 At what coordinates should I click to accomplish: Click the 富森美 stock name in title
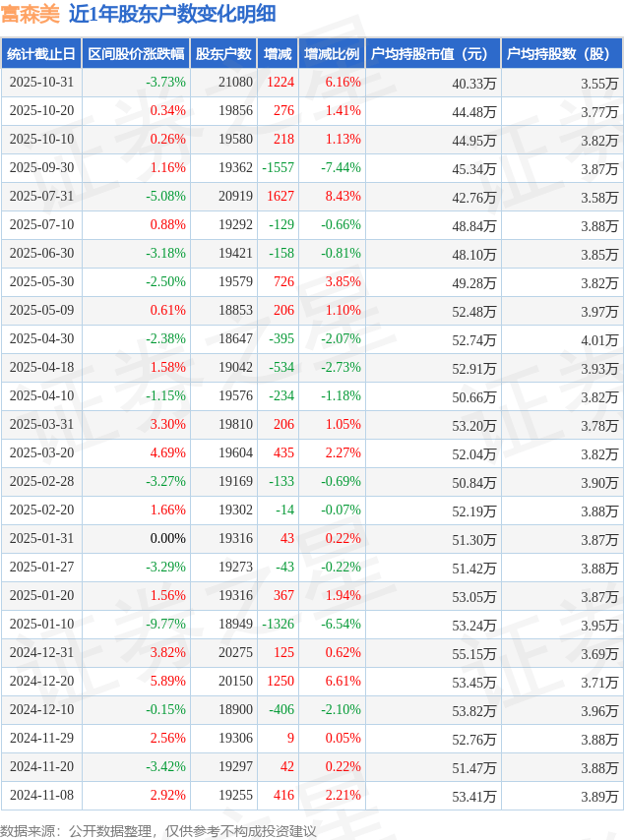pyautogui.click(x=30, y=14)
